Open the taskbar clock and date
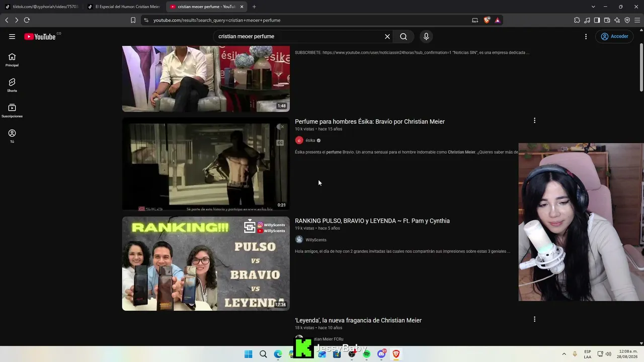The height and width of the screenshot is (362, 644). point(628,354)
